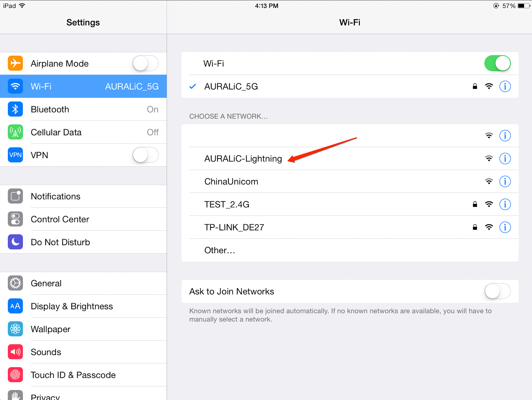Tap Other… to add a network
Viewport: 532px width, 400px height.
tap(350, 250)
